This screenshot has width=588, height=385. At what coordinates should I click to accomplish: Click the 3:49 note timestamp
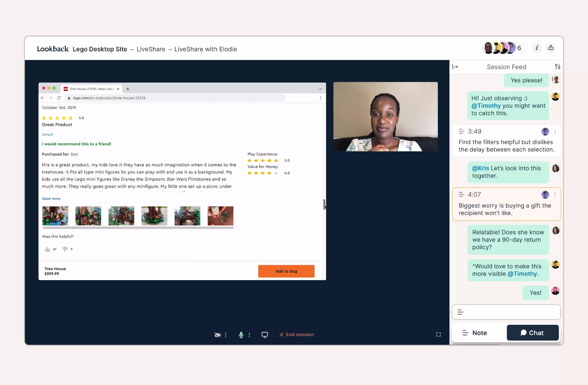[x=474, y=131]
